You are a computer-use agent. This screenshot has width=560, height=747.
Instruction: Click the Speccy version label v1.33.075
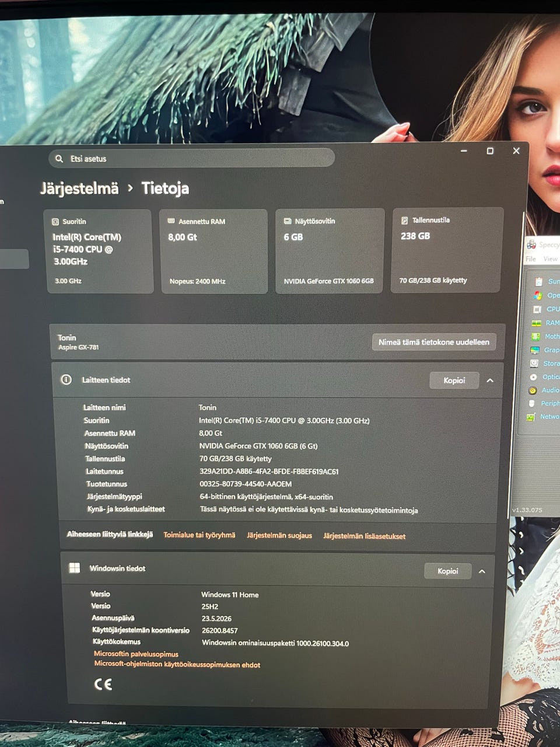[x=527, y=510]
